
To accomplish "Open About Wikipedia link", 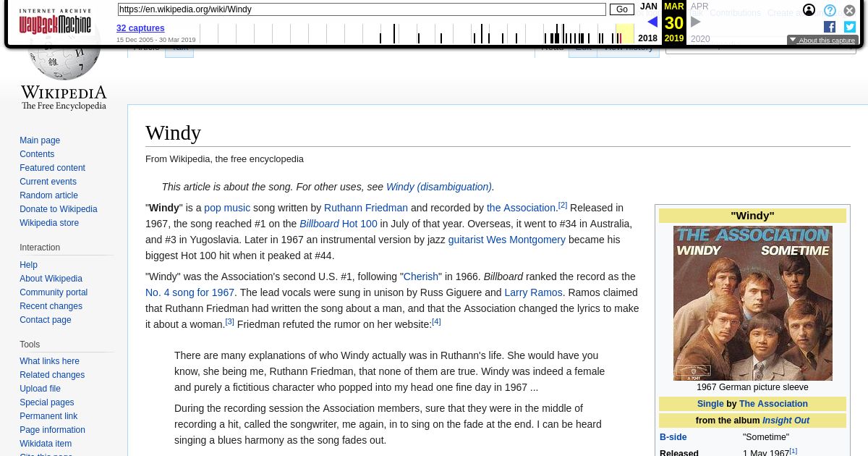I will coord(51,279).
